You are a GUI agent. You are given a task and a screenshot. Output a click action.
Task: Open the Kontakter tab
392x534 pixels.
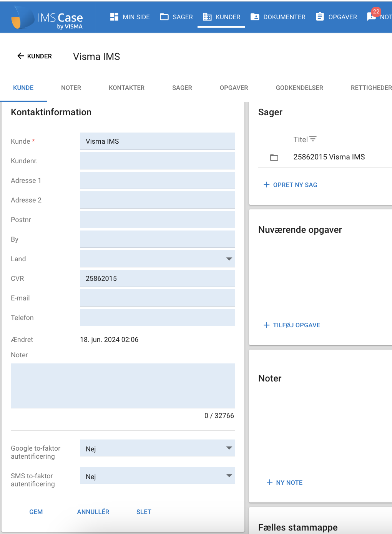(x=127, y=88)
